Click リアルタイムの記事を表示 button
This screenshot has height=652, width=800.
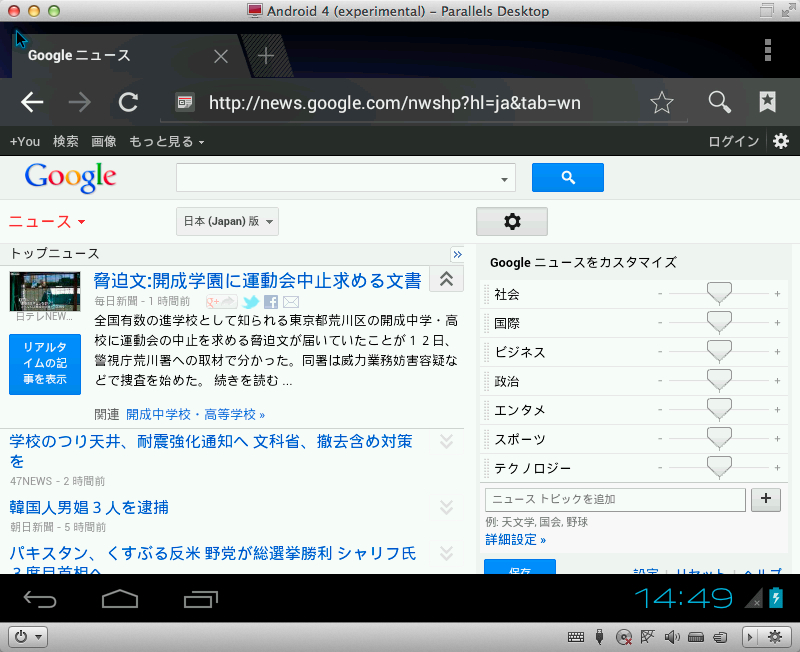[x=45, y=364]
